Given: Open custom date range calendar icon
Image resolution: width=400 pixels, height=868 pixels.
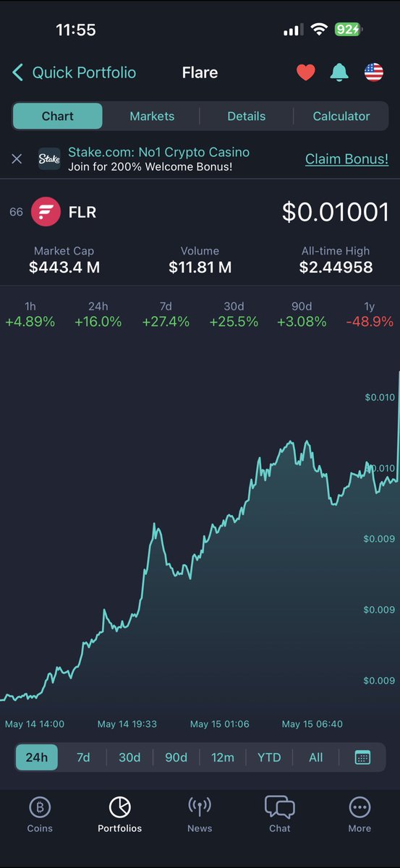Looking at the screenshot, I should (x=363, y=757).
